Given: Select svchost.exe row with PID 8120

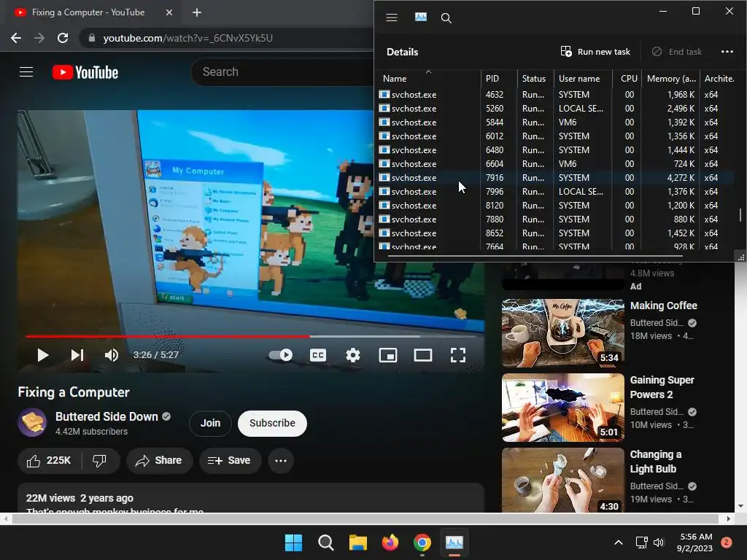Looking at the screenshot, I should (555, 205).
